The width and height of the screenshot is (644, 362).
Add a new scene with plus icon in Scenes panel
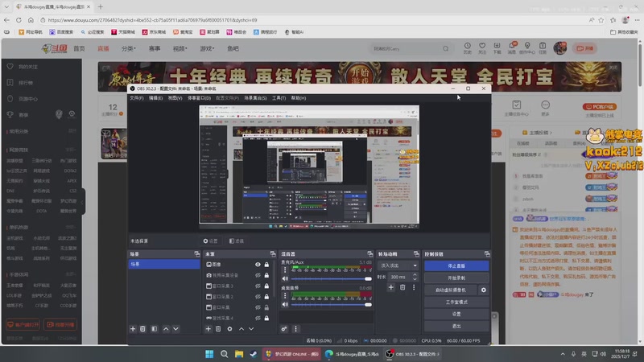tap(133, 329)
